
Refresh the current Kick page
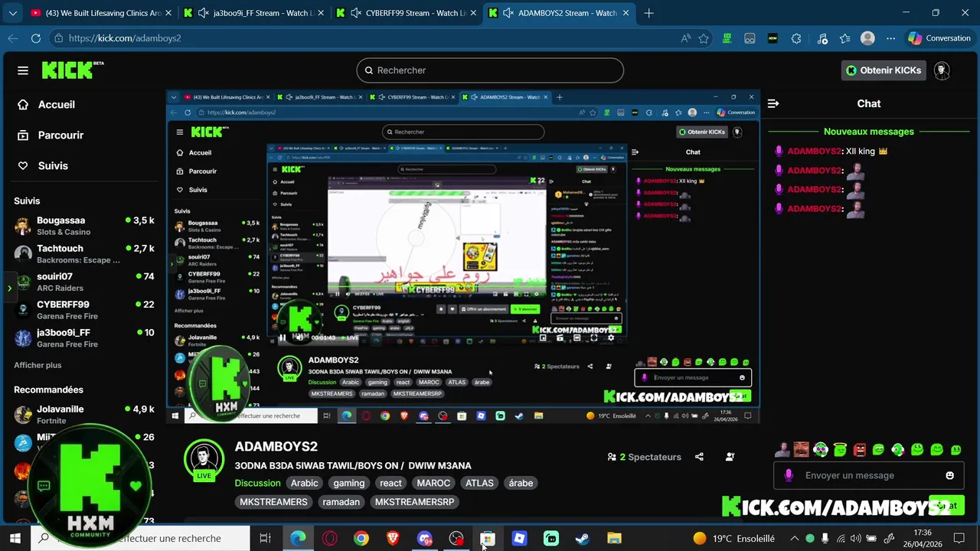[x=36, y=38]
